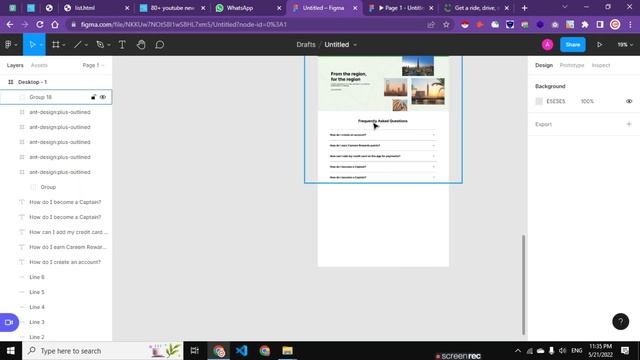This screenshot has width=640, height=360.
Task: Click the screen recorder camera icon
Action: 9,322
